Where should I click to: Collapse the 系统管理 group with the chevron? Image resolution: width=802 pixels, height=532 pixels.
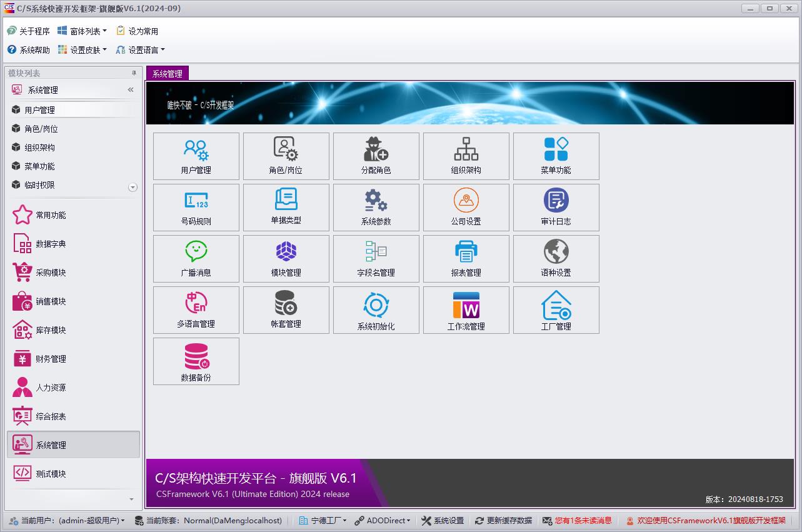click(130, 89)
